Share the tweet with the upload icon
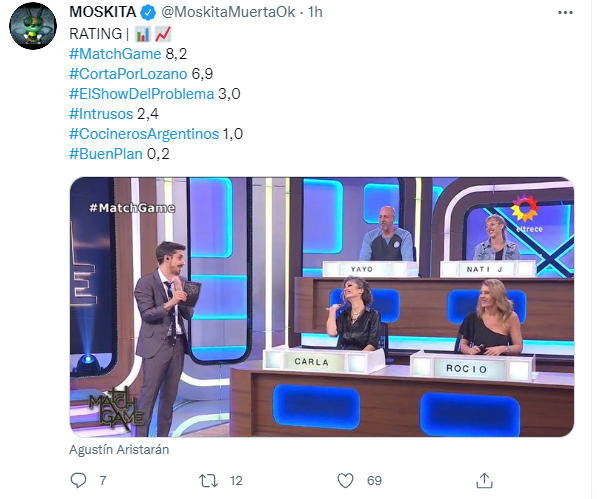Image resolution: width=597 pixels, height=499 pixels. pos(484,480)
